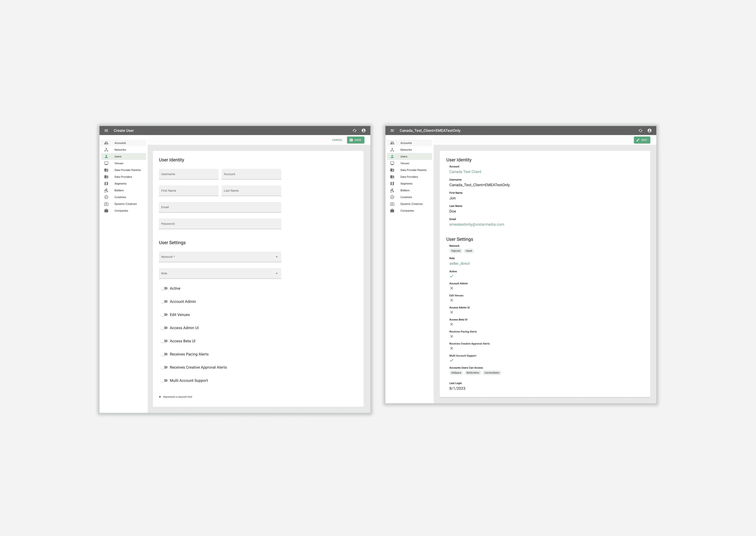This screenshot has width=756, height=536.
Task: Click refresh icon in Create User header
Action: coord(355,130)
